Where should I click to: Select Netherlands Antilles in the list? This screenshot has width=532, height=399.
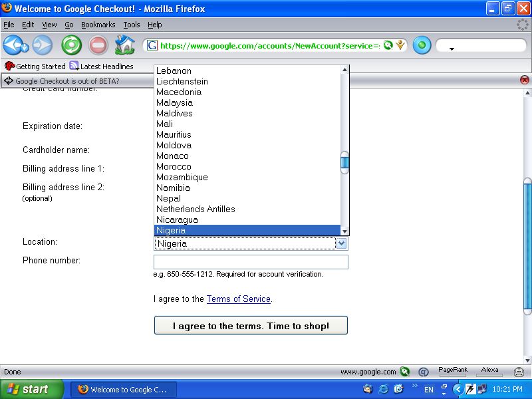pos(247,209)
